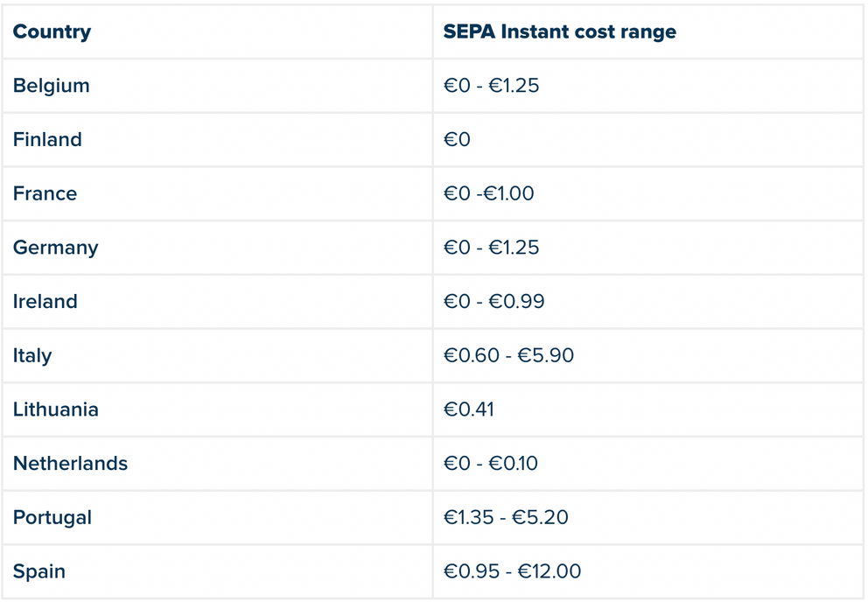
Task: Click the Portugal row label
Action: [52, 518]
